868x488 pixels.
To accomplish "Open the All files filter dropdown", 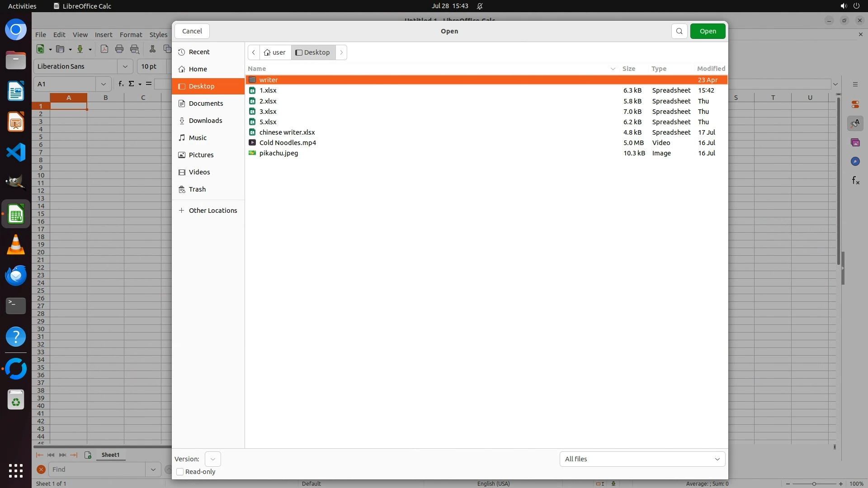I will coord(642,459).
